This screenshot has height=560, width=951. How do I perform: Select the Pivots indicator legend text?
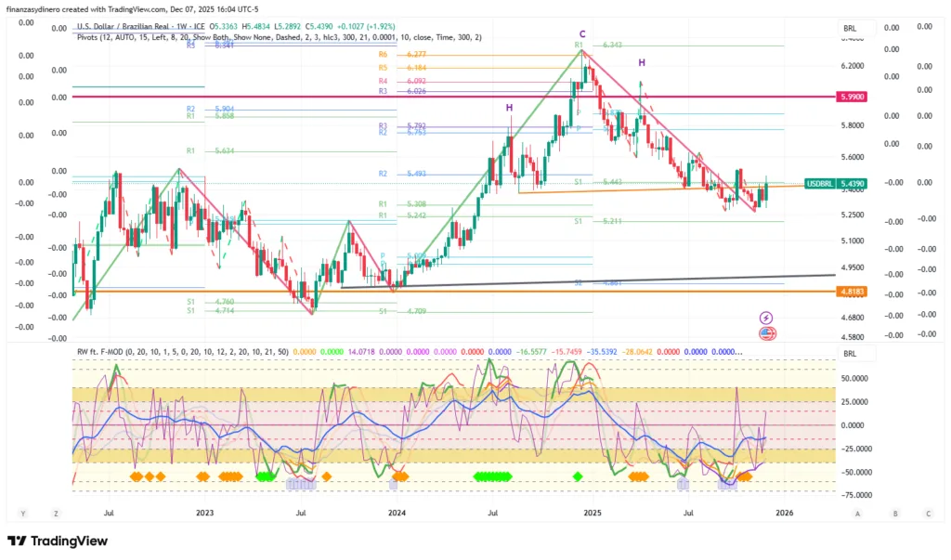(279, 37)
